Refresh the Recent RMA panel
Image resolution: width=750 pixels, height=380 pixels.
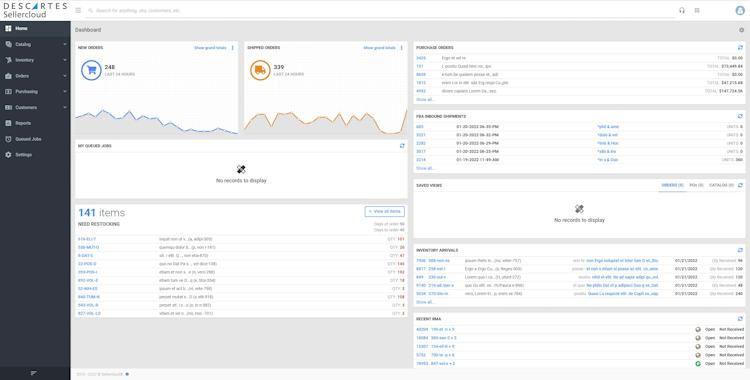[740, 319]
